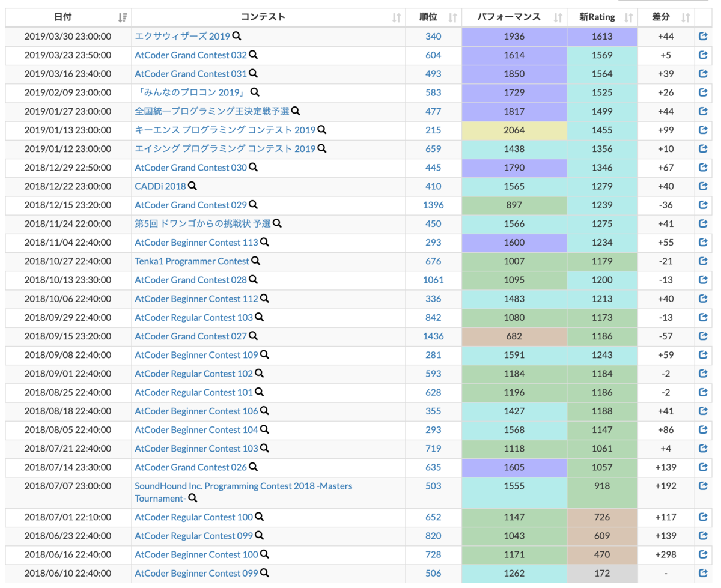Click performance cell 1936

point(514,37)
